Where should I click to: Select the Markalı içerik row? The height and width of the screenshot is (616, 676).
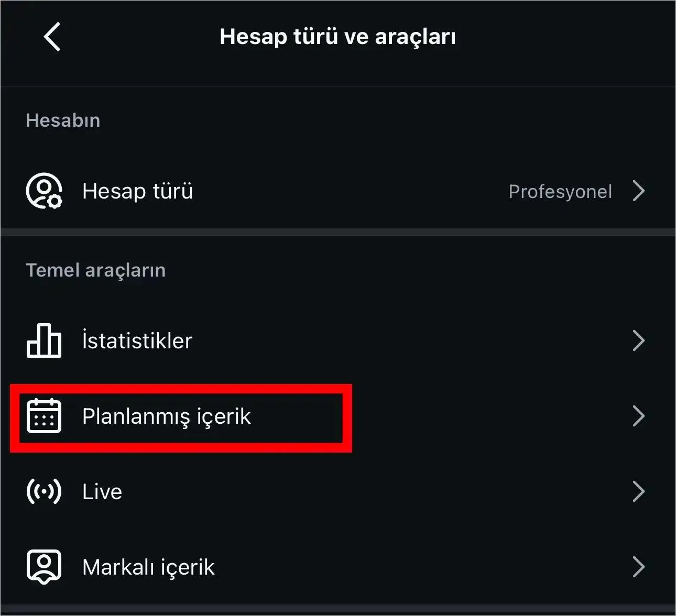148,566
